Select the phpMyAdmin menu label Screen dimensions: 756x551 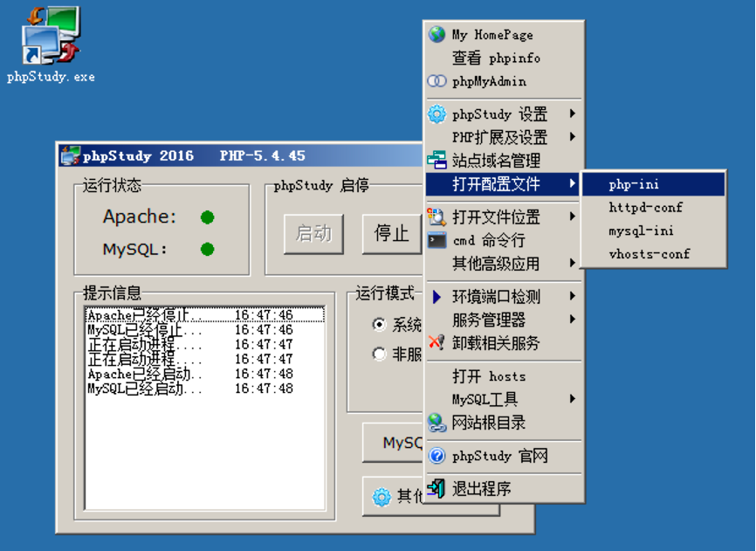tap(489, 81)
